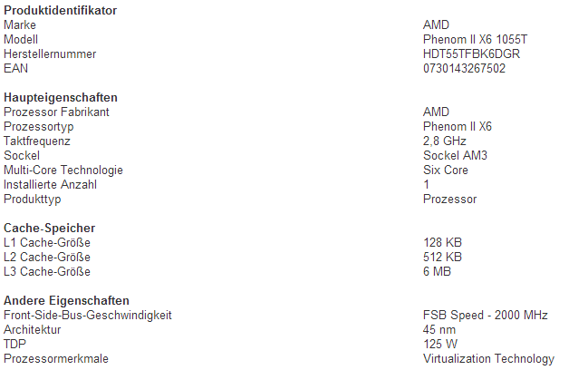Click the L1 Cache-Größe label
This screenshot has height=370, width=588.
(x=47, y=243)
